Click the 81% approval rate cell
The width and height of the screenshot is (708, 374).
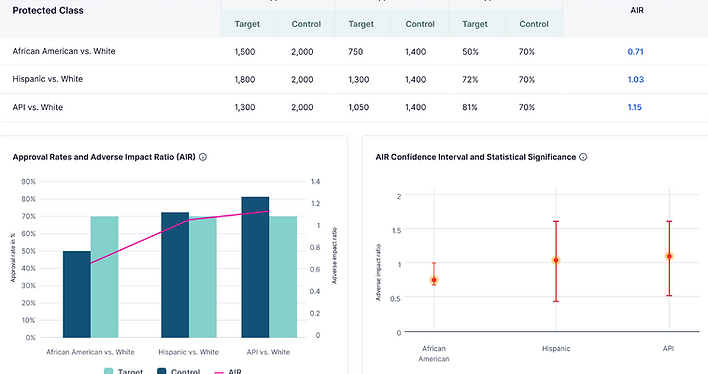point(470,108)
